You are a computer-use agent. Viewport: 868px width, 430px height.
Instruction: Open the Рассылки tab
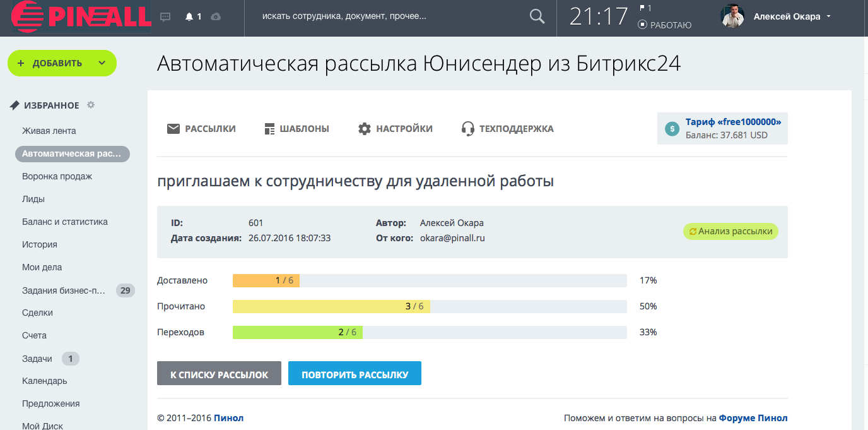[x=201, y=129]
